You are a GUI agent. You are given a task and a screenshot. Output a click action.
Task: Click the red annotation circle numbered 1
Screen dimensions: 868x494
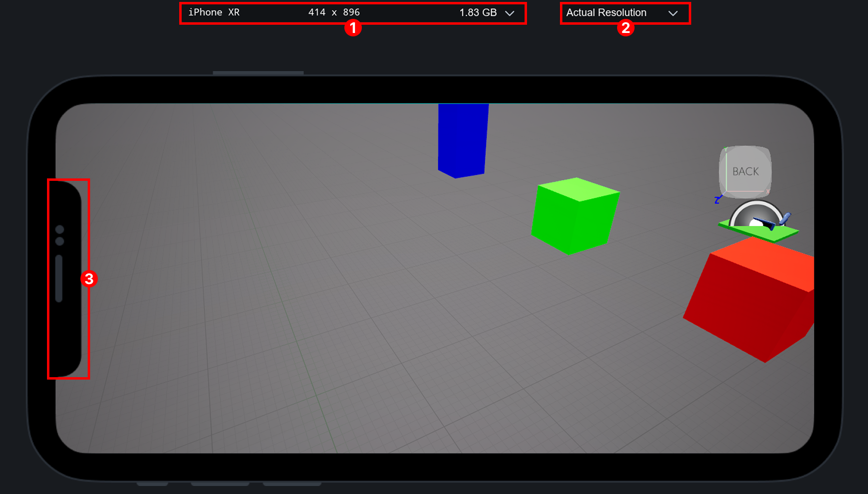click(353, 28)
